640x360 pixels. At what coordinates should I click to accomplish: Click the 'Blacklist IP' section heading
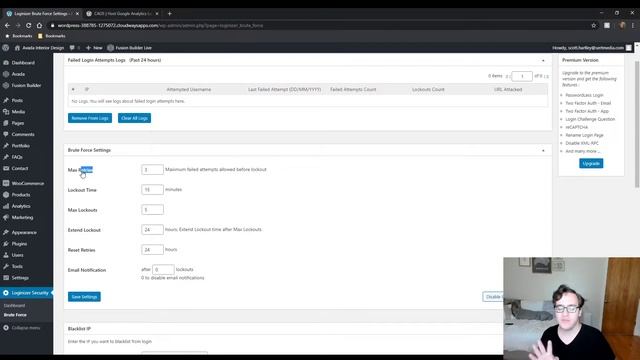pos(79,329)
